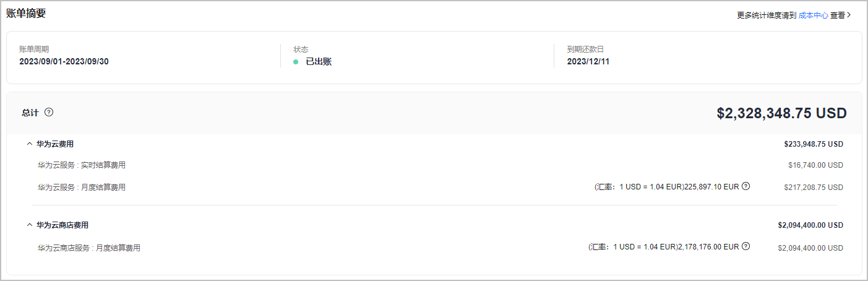The width and height of the screenshot is (868, 281).
Task: Open the 成本中心 link
Action: 813,15
